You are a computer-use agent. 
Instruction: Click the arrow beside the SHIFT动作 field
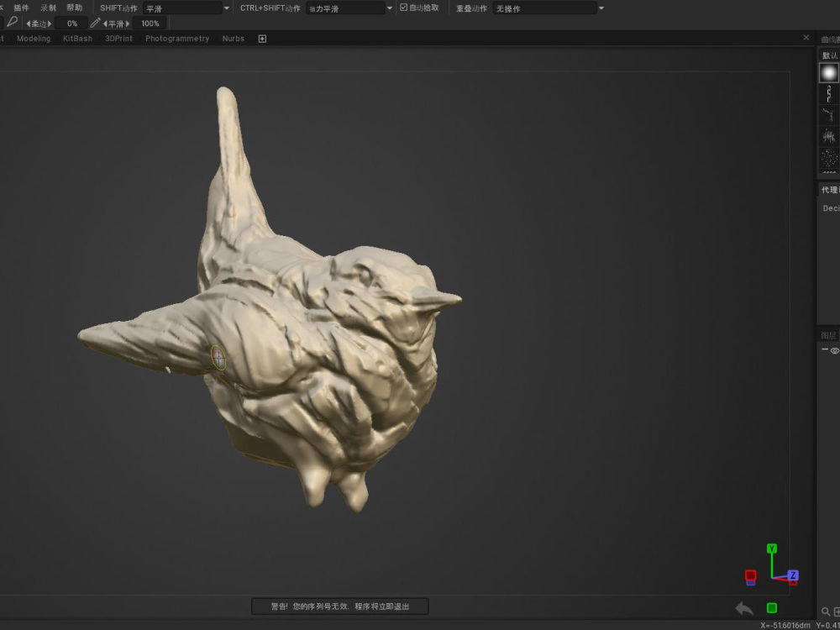click(227, 8)
